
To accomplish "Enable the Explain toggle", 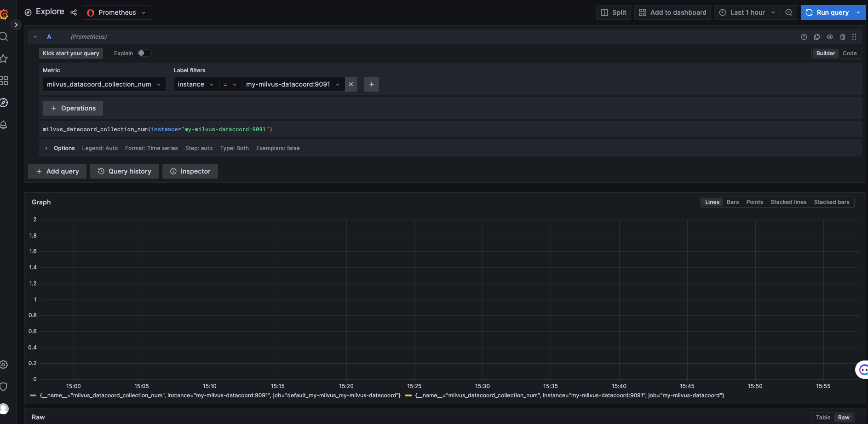I will pos(144,53).
